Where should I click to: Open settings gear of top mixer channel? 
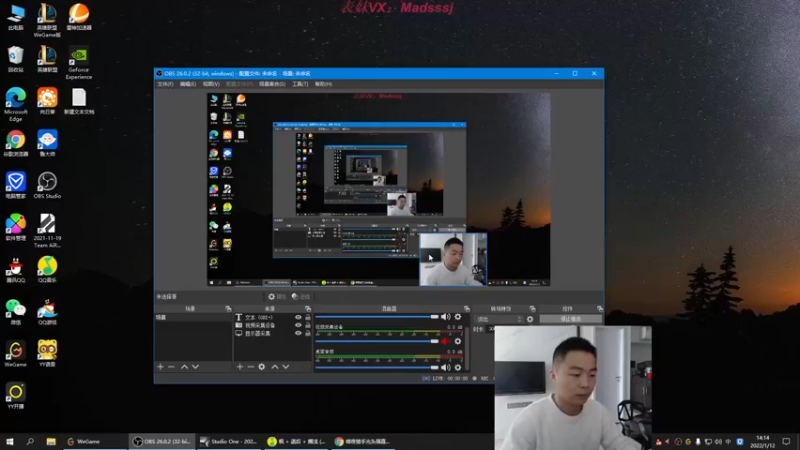tap(458, 317)
